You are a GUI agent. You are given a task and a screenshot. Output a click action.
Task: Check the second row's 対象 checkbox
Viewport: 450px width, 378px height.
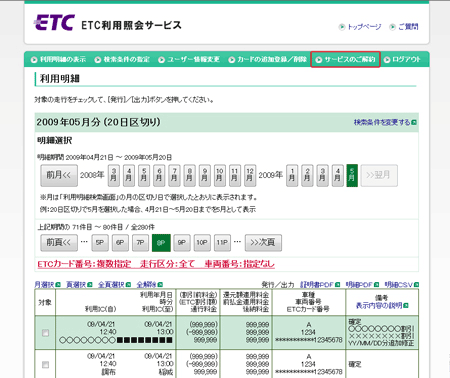point(45,365)
